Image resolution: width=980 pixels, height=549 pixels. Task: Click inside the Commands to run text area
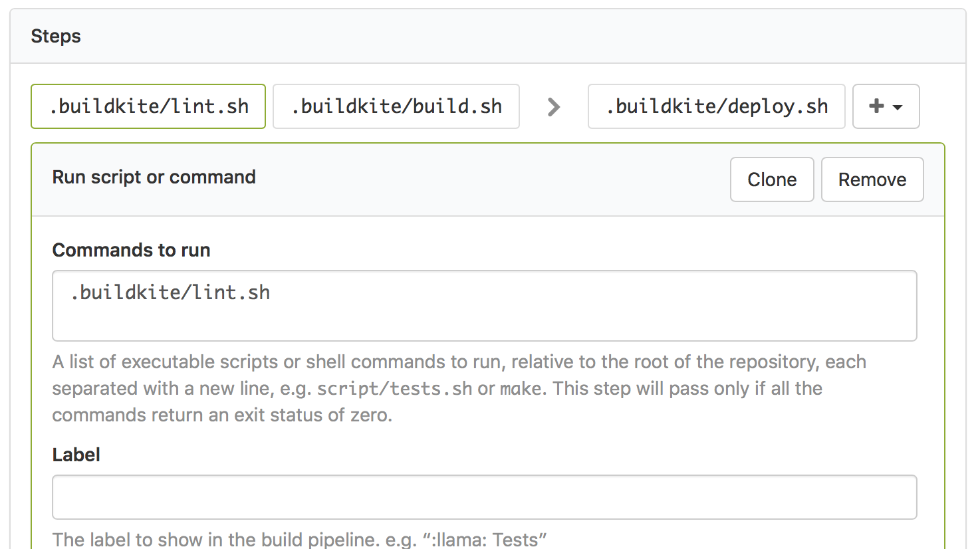(484, 306)
